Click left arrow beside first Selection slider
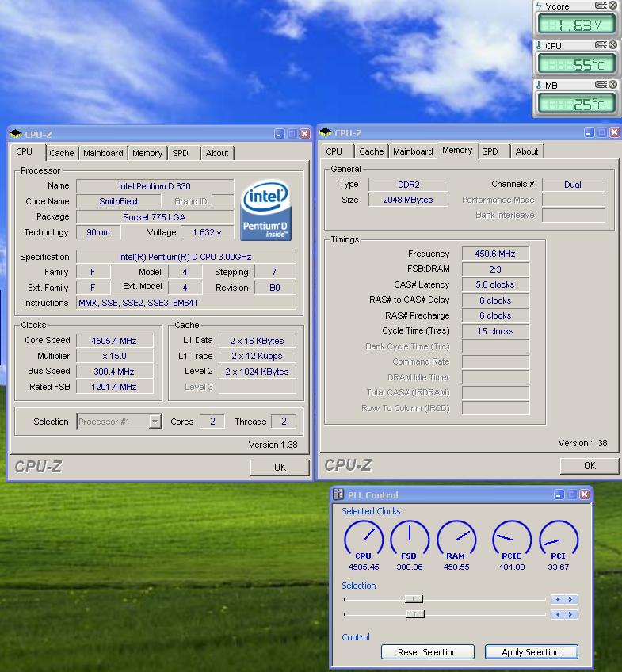622x672 pixels. click(558, 599)
